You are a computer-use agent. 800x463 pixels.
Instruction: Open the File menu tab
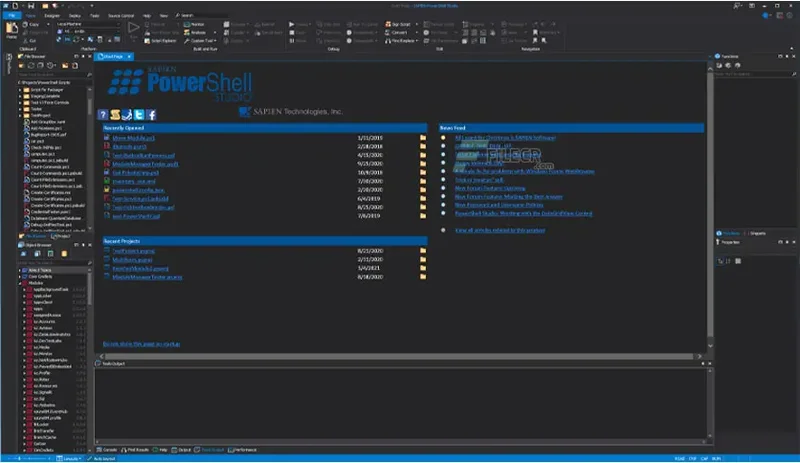(x=11, y=16)
